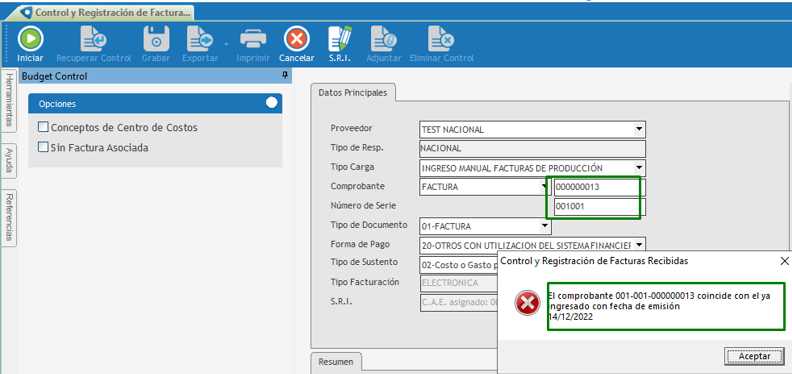
Task: Click the Tipo de Sustento combo box
Action: [x=459, y=264]
